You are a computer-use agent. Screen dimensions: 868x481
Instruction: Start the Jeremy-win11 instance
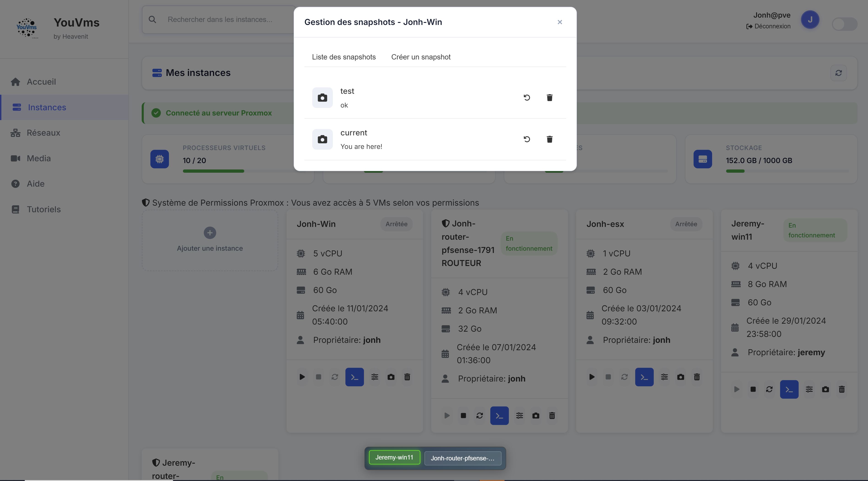[737, 390]
